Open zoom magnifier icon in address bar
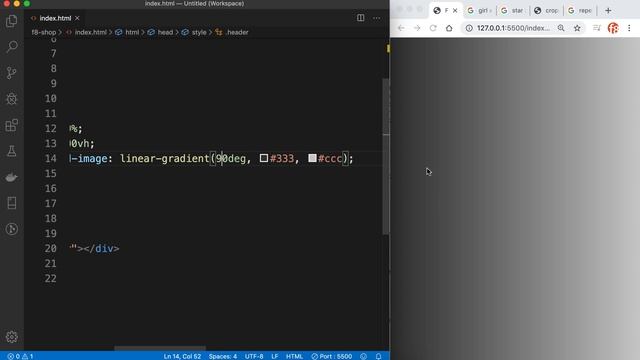Image resolution: width=640 pixels, height=360 pixels. click(561, 28)
